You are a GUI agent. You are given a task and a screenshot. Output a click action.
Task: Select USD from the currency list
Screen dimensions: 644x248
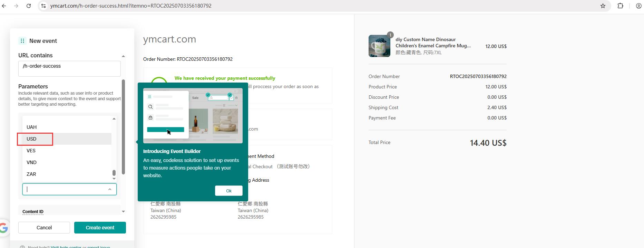point(67,139)
